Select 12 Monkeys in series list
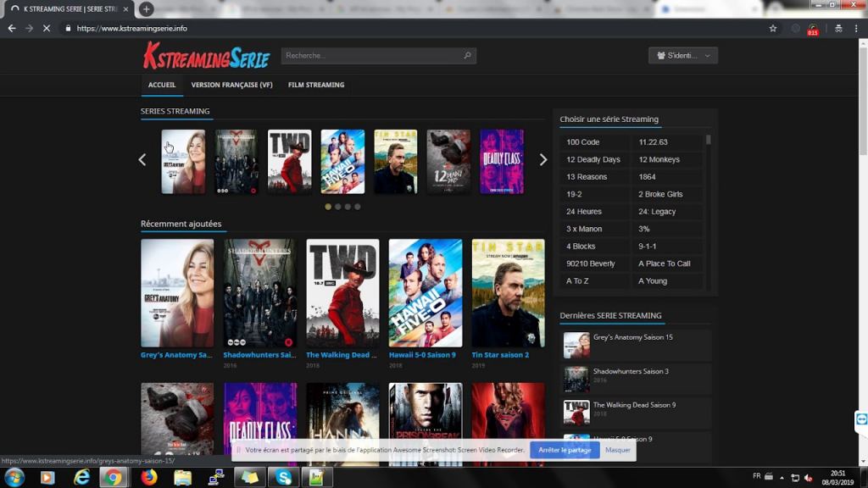 [659, 159]
